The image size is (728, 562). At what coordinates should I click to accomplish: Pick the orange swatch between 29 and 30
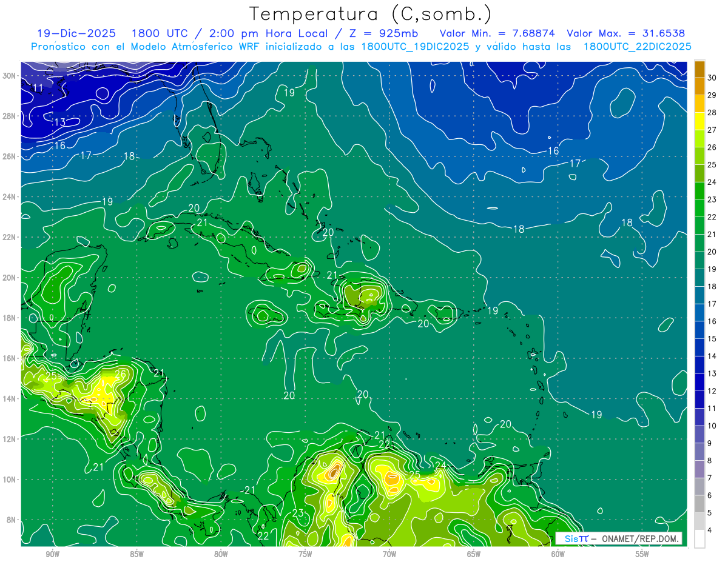pyautogui.click(x=699, y=86)
